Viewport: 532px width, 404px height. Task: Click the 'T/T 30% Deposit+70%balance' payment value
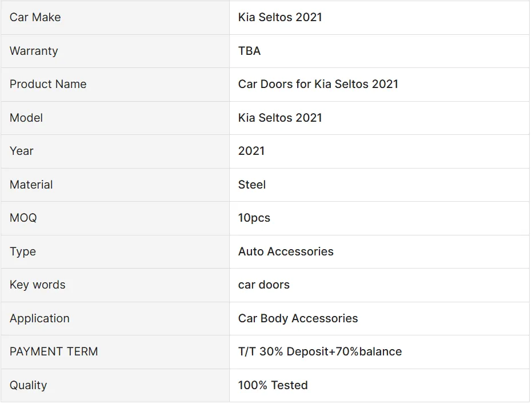click(x=320, y=351)
